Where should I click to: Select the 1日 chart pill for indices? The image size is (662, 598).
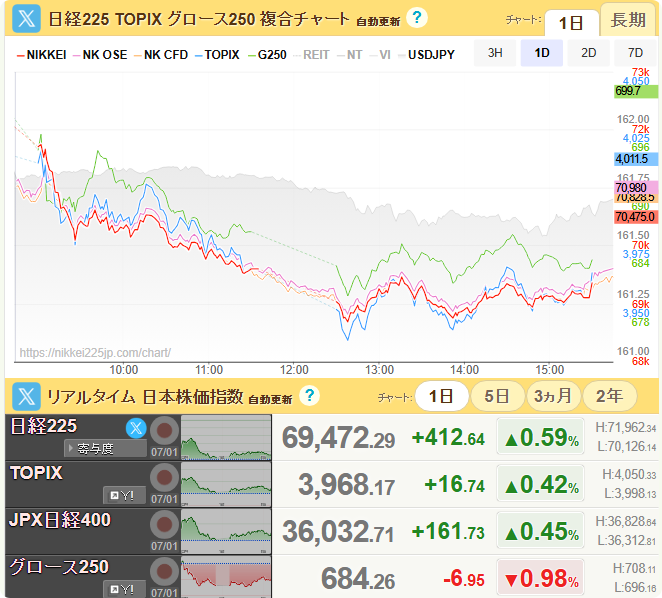click(x=442, y=396)
